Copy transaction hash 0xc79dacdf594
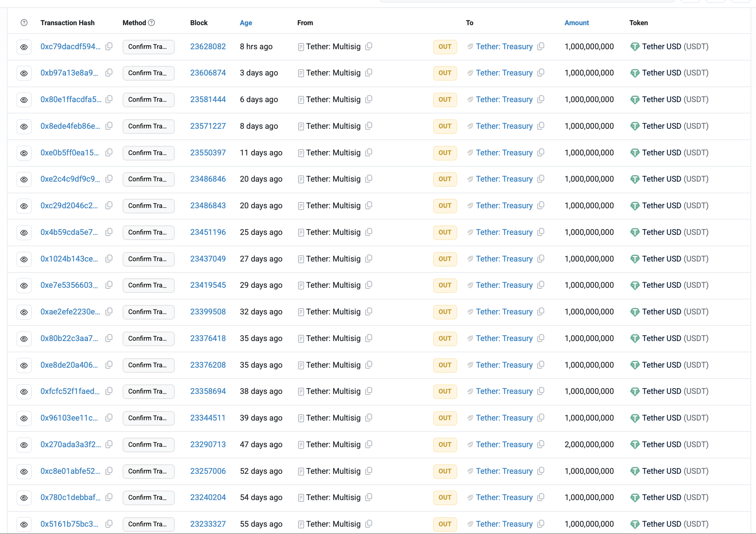 [109, 46]
